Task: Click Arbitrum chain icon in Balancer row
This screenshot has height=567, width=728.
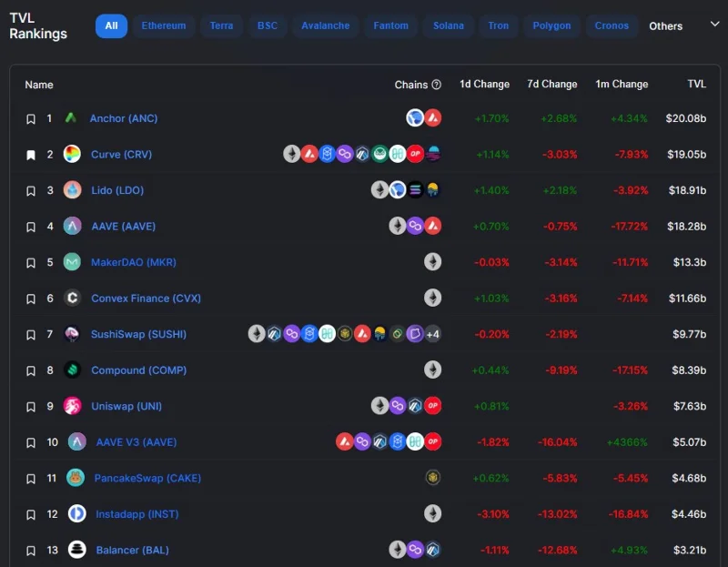Action: [x=433, y=550]
